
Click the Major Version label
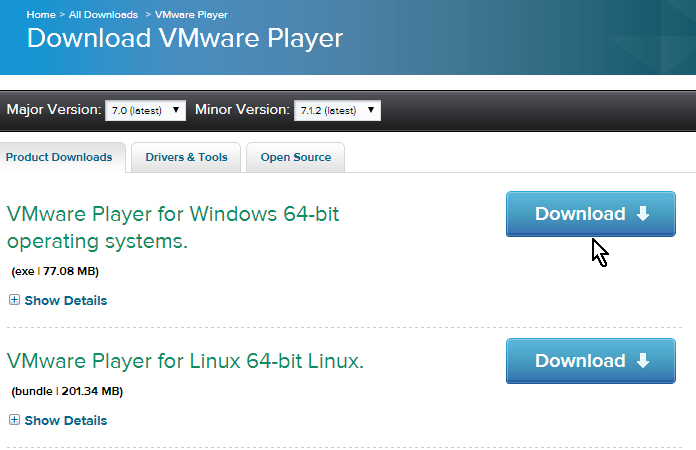point(54,110)
